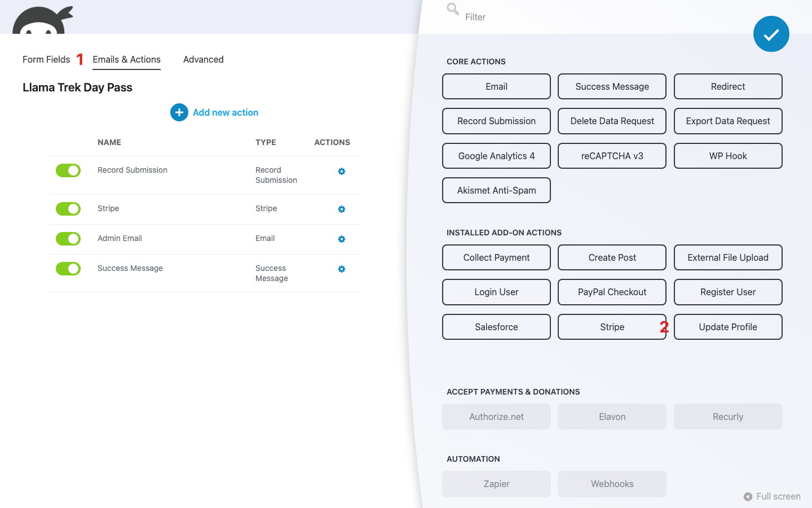Screen dimensions: 812x508
Task: Select the Salesforce action
Action: (x=496, y=327)
